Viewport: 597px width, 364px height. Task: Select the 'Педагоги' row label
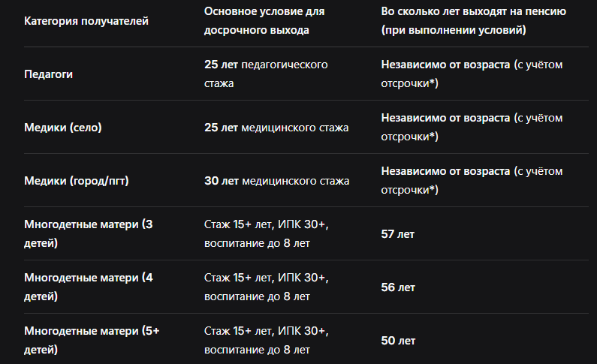[x=48, y=74]
